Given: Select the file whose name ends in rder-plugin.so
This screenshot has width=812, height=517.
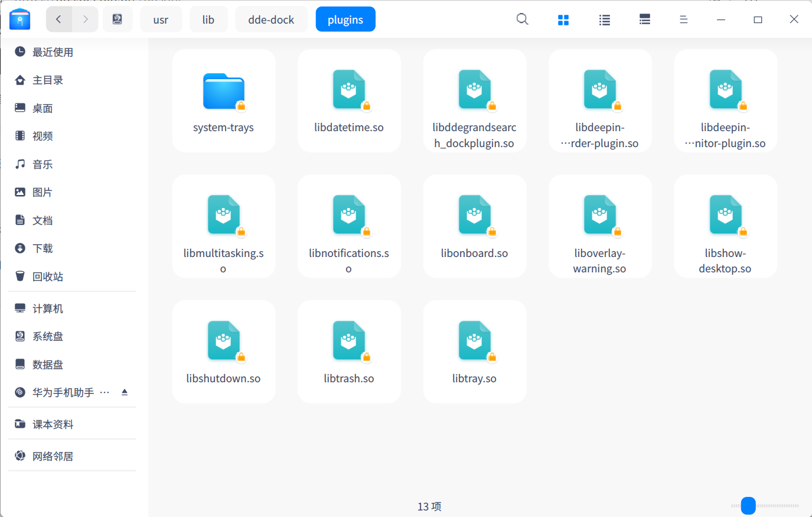Looking at the screenshot, I should pos(600,90).
